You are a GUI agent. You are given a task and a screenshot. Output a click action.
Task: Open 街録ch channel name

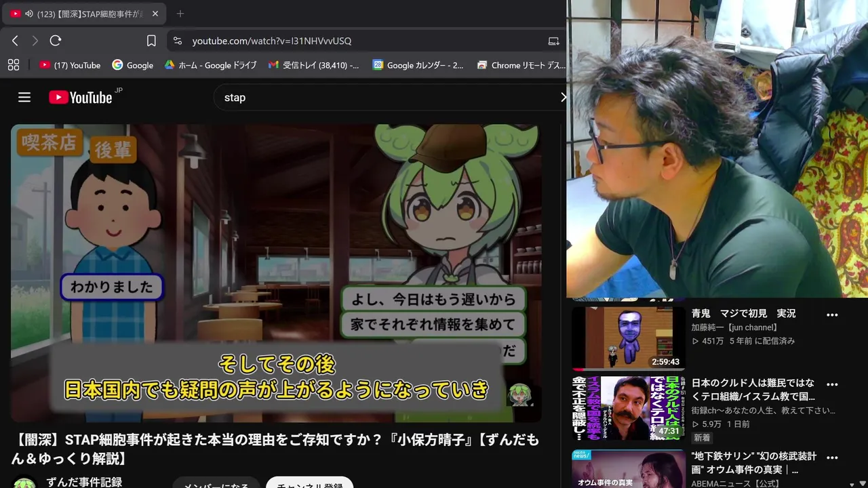coord(763,411)
